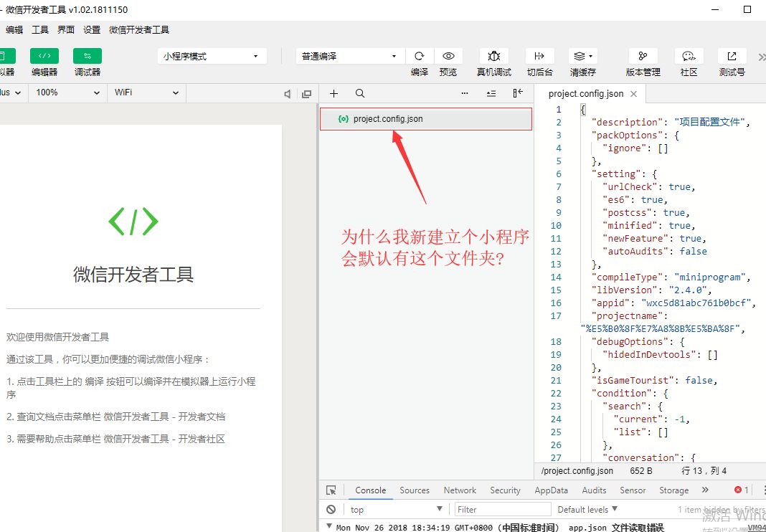This screenshot has height=532, width=766.
Task: Switch to the Sensor tab
Action: click(x=633, y=490)
